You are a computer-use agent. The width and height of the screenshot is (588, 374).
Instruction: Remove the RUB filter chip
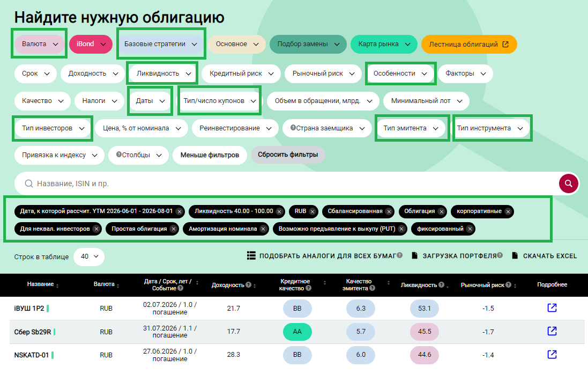point(312,211)
